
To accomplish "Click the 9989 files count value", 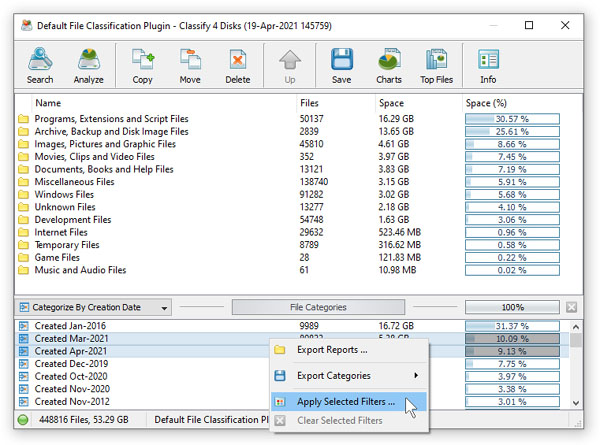I will (309, 326).
